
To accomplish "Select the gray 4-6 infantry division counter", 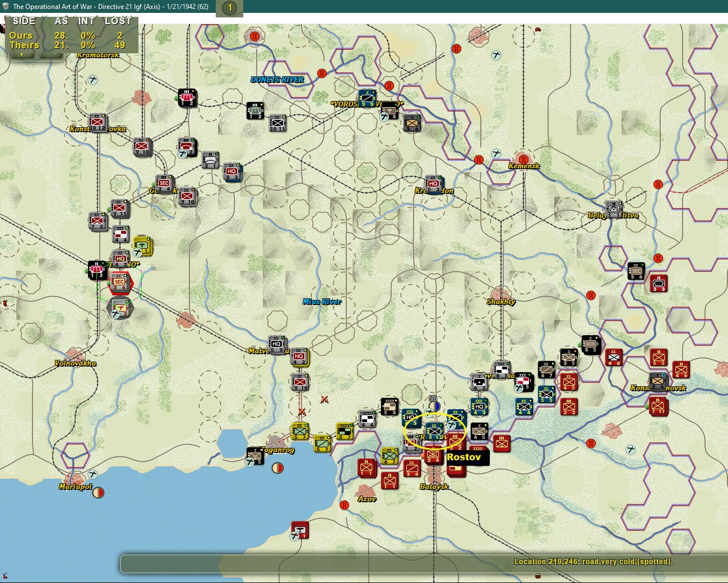I will tap(614, 357).
